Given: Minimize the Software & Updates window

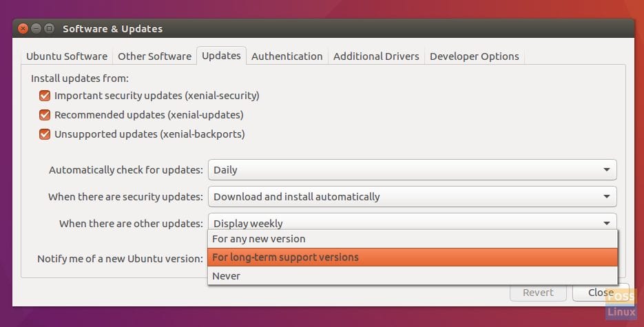Looking at the screenshot, I should pos(36,28).
